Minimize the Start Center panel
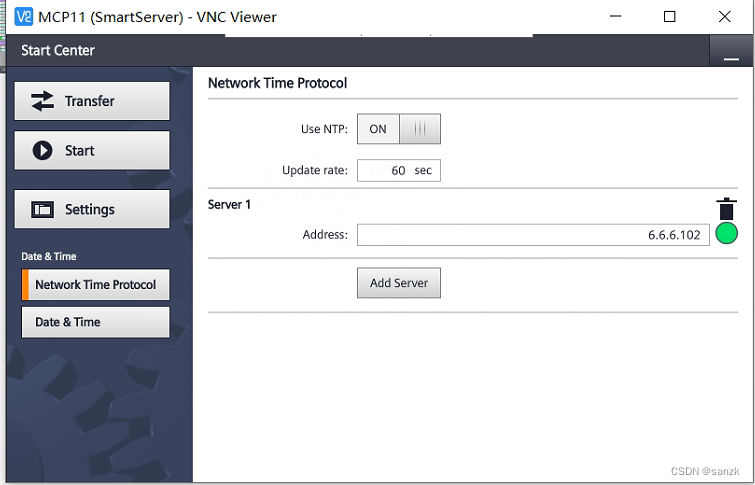755x485 pixels. [731, 51]
